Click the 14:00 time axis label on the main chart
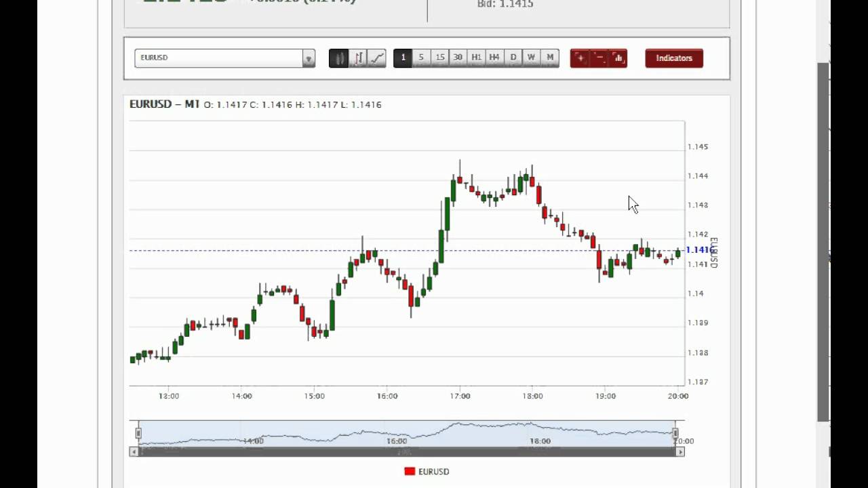The height and width of the screenshot is (488, 868). point(241,396)
